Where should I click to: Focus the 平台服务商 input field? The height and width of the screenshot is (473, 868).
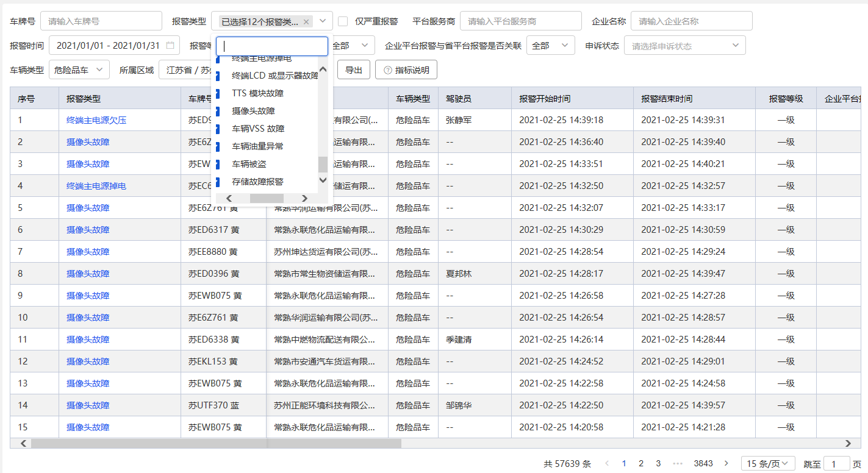click(x=521, y=21)
